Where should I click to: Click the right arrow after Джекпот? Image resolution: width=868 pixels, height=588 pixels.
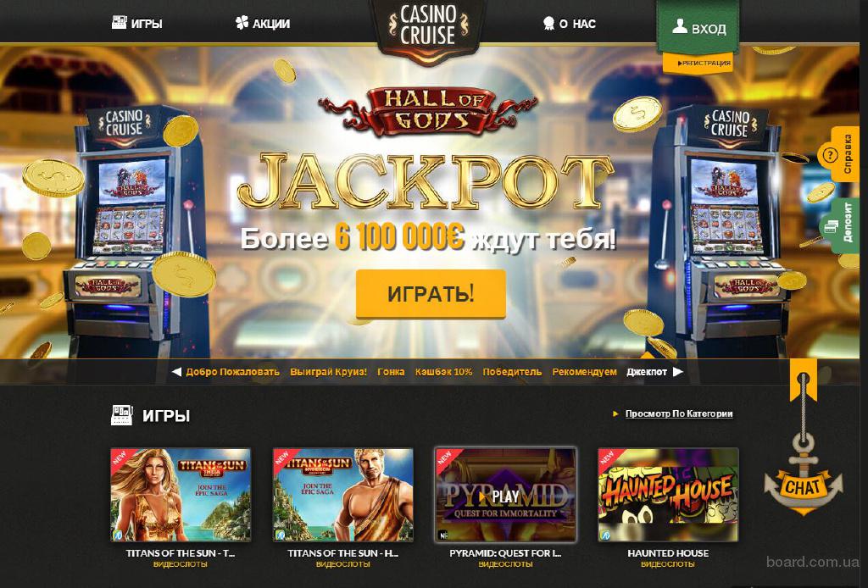pyautogui.click(x=677, y=372)
